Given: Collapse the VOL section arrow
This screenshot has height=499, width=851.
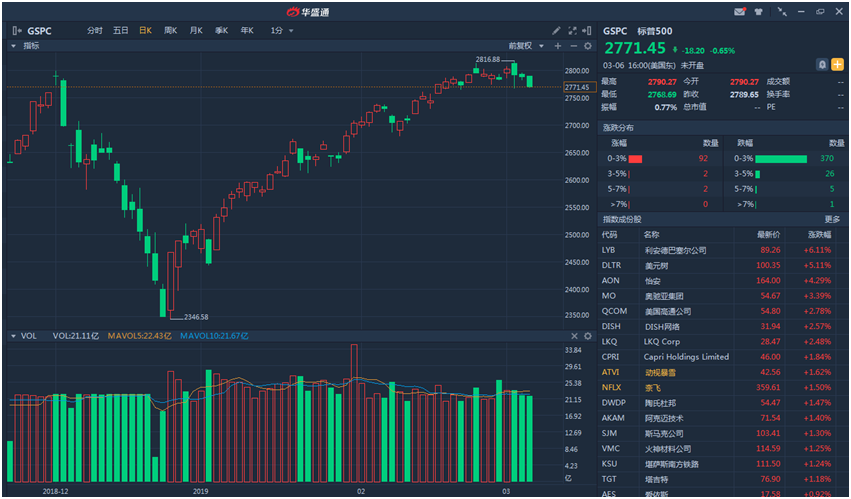Looking at the screenshot, I should pos(14,336).
